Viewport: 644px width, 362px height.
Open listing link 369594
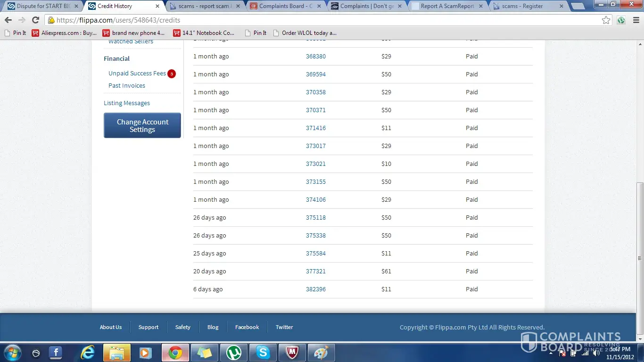[x=316, y=74]
